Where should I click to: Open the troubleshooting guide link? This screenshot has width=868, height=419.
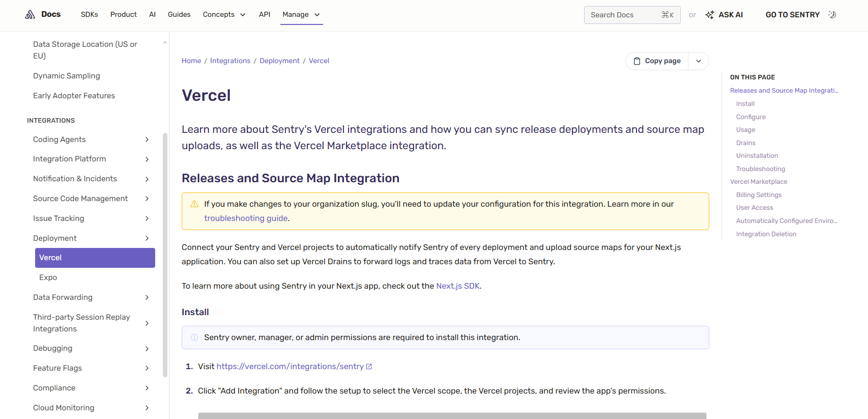(x=246, y=218)
